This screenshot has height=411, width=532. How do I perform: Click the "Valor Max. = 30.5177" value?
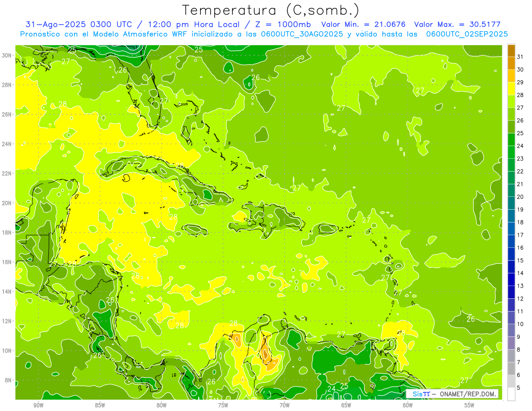pyautogui.click(x=457, y=24)
